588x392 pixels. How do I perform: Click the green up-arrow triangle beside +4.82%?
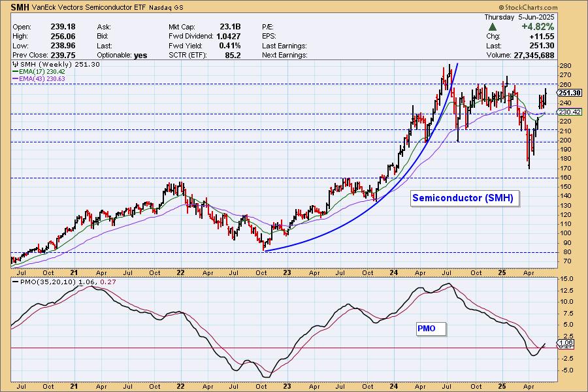tap(493, 27)
